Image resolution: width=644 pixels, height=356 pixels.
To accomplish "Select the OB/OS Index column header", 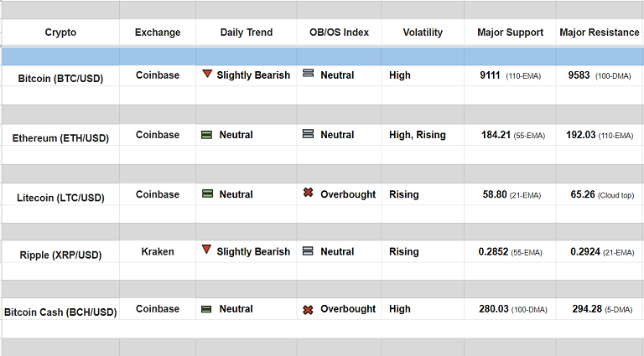I will click(339, 33).
